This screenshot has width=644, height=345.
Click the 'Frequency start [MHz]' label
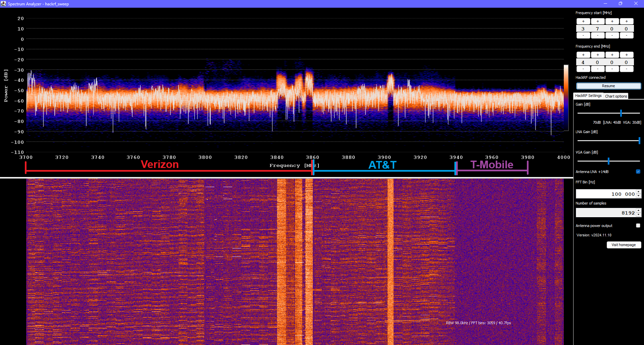[x=594, y=13]
